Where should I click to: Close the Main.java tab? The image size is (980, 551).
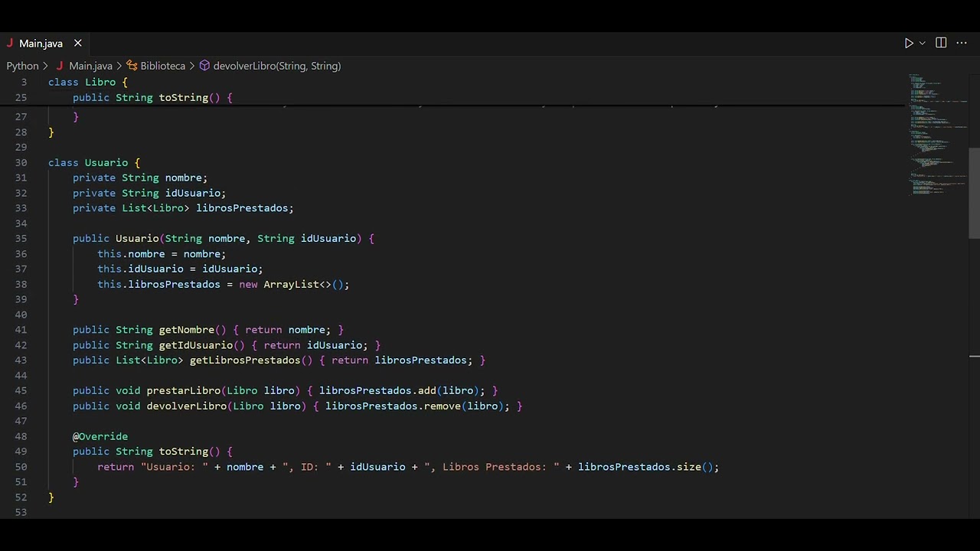pos(77,44)
